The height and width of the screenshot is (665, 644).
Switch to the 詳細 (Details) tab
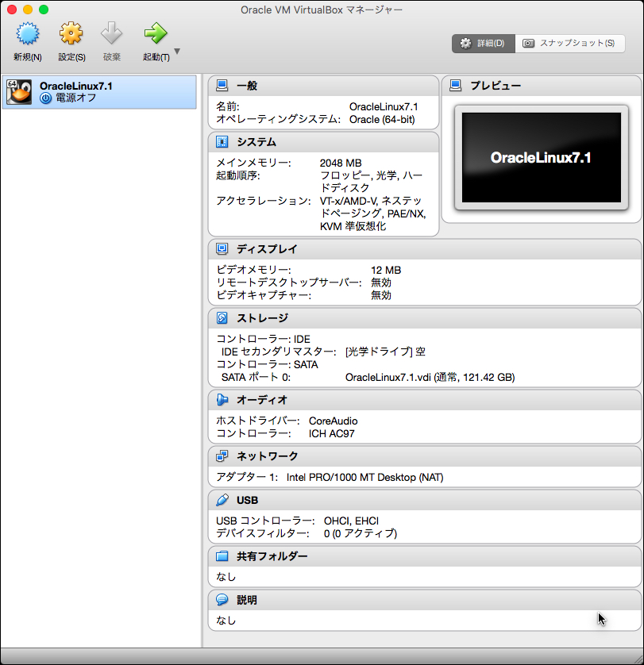(x=483, y=44)
